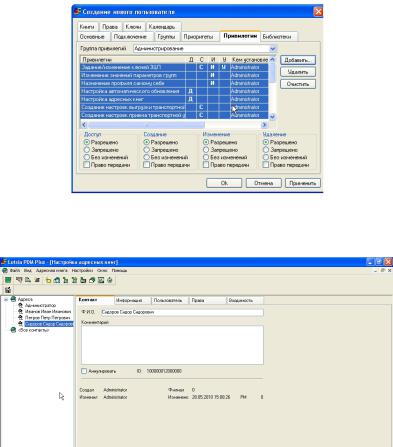
Task: Open the Пользователь tab in address book window
Action: (168, 300)
